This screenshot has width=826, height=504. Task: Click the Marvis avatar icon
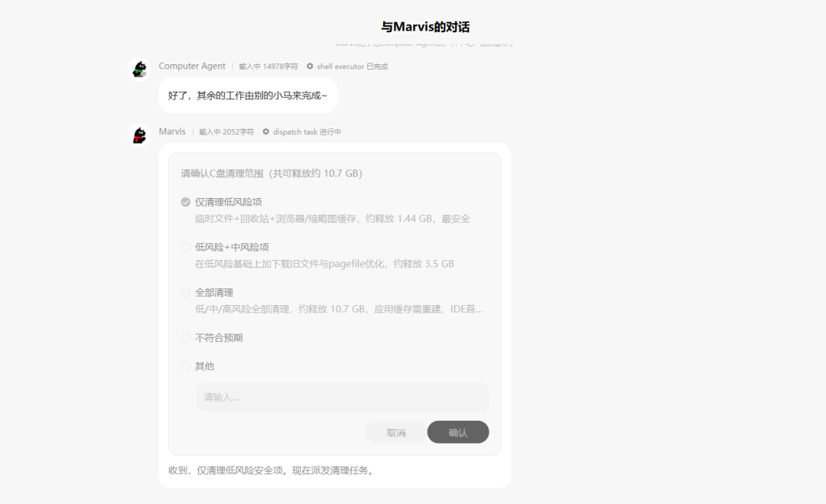tap(140, 135)
